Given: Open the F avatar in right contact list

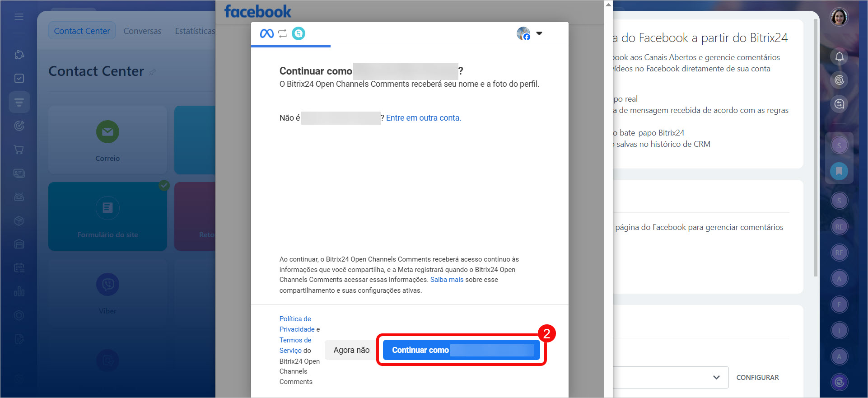Looking at the screenshot, I should coord(839,304).
